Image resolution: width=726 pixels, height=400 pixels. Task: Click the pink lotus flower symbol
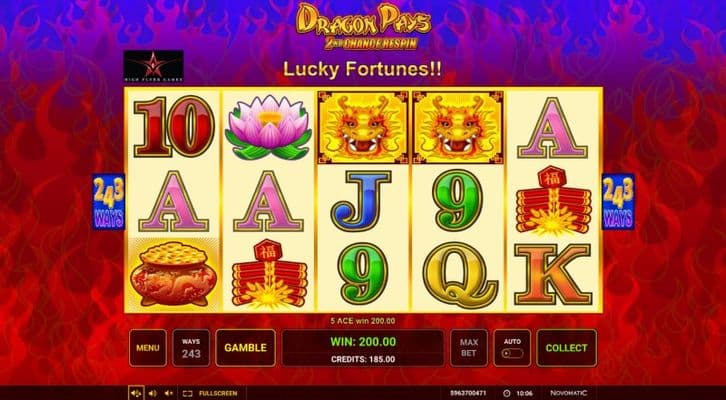[268, 127]
